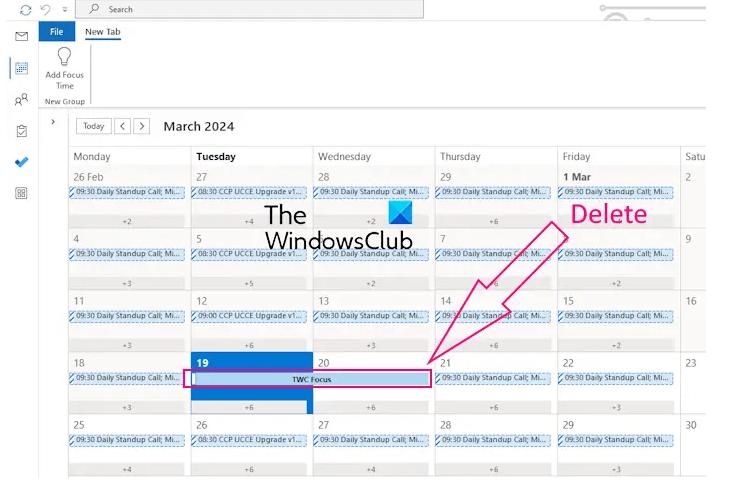Open Daily Standup Call on March 11

[x=127, y=316]
